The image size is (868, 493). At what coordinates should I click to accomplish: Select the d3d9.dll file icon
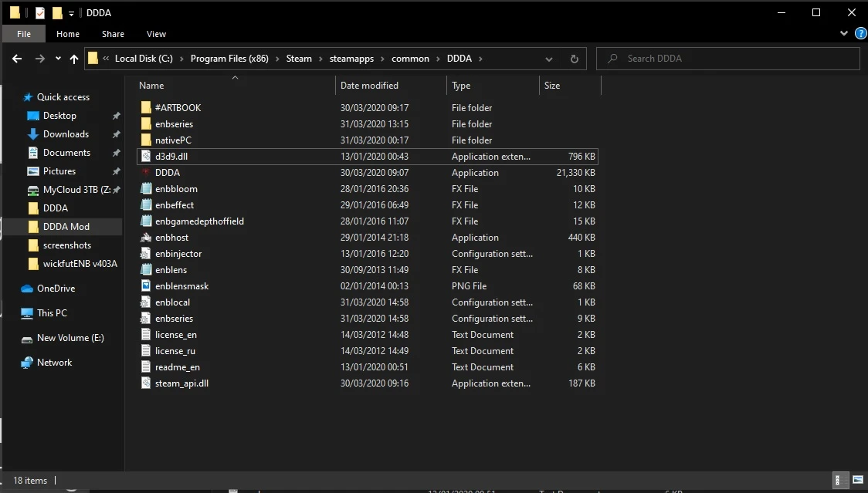pyautogui.click(x=146, y=156)
